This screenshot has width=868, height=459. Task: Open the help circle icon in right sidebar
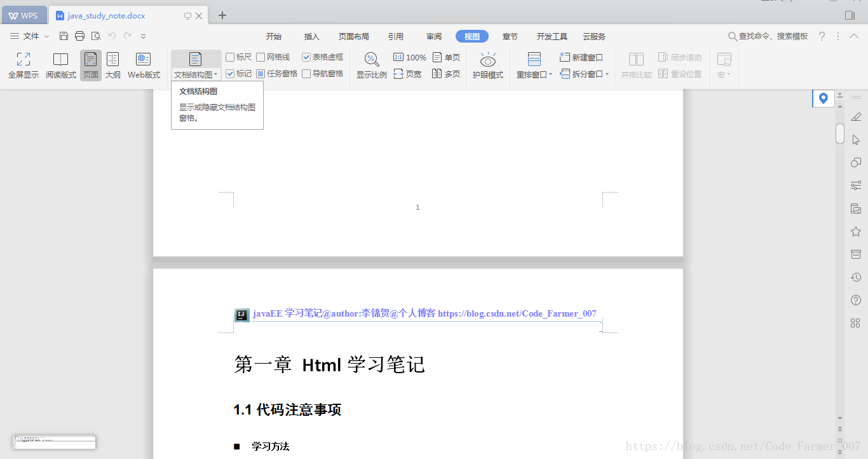pos(856,300)
